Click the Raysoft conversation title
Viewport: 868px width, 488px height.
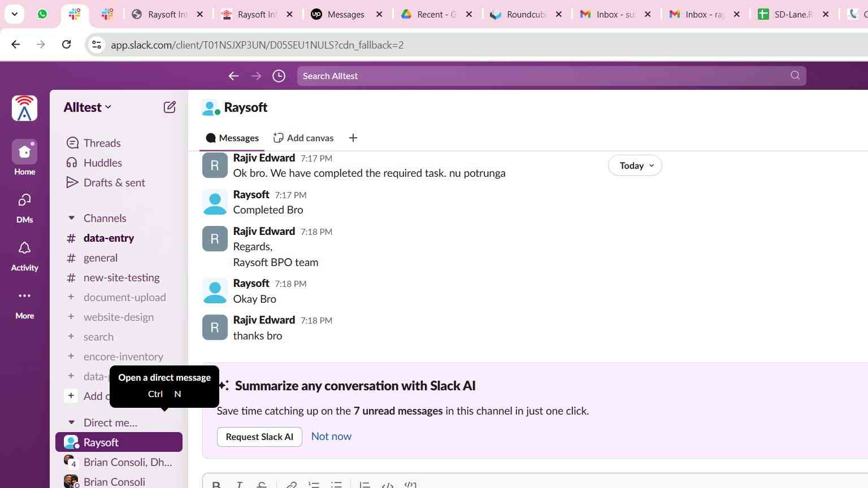(246, 107)
